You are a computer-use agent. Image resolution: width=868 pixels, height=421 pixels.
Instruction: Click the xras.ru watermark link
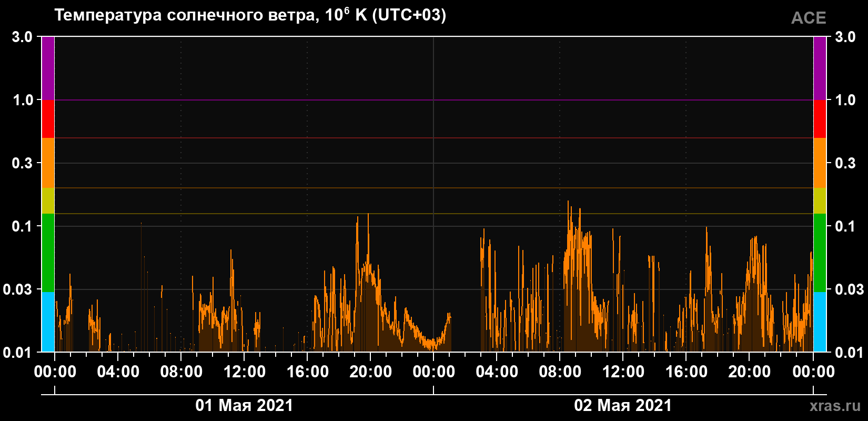pyautogui.click(x=835, y=406)
